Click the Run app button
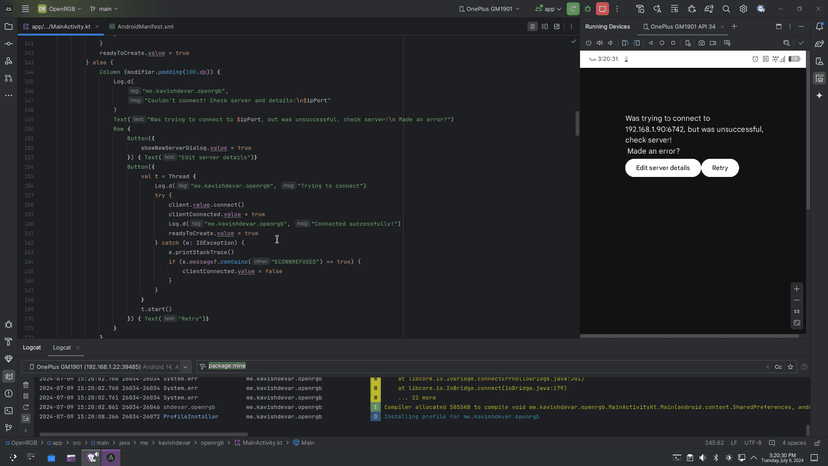Viewport: 828px width, 466px height. (x=573, y=8)
